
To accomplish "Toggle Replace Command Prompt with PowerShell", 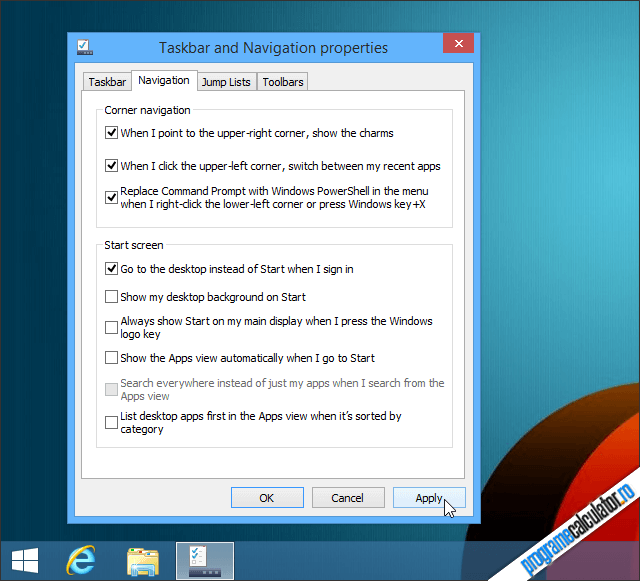I will (111, 198).
